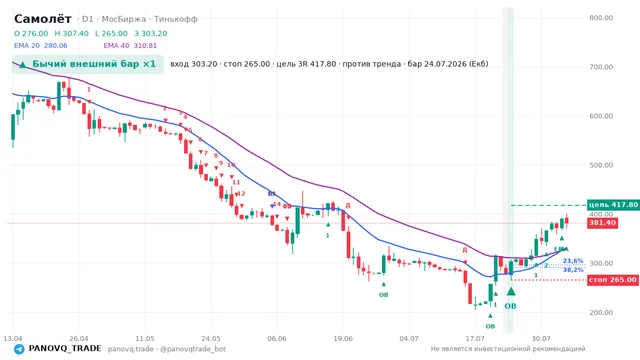
Task: Click the blue ВТ marker label
Action: point(272,193)
